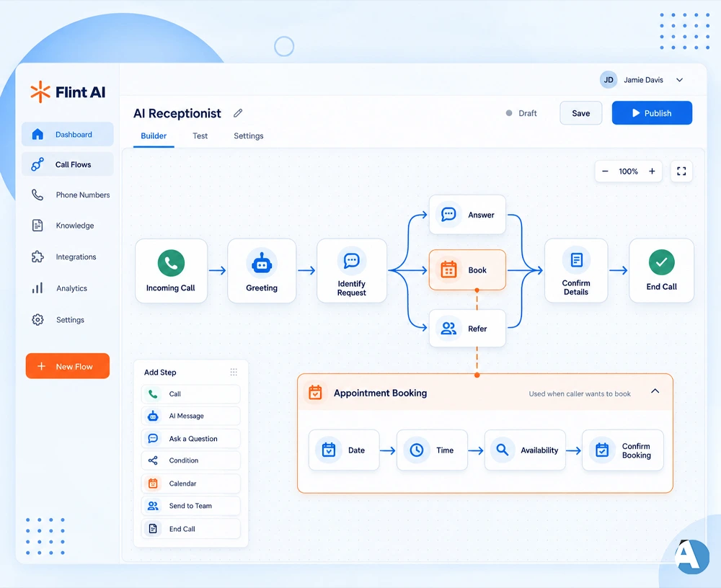This screenshot has width=721, height=588.
Task: Collapse the Appointment Booking panel
Action: pos(655,391)
